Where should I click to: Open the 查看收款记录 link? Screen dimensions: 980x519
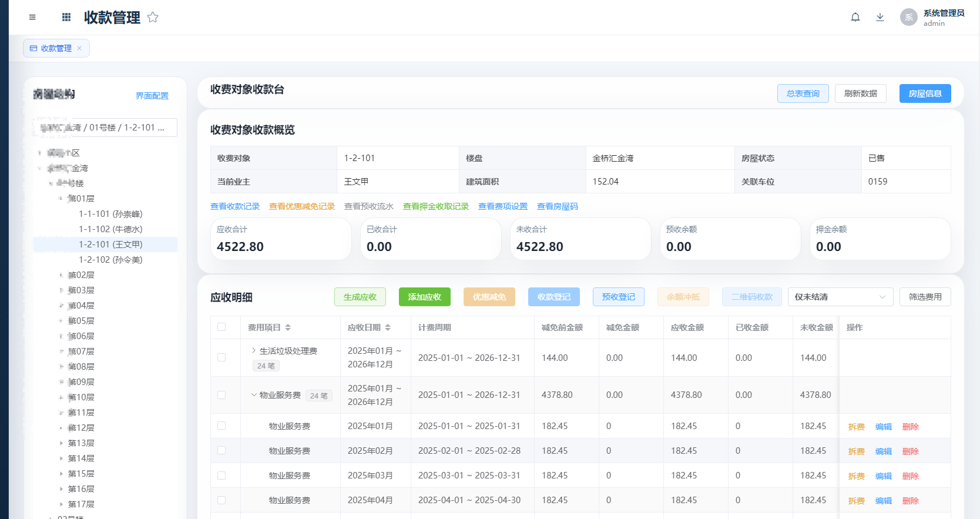click(235, 206)
